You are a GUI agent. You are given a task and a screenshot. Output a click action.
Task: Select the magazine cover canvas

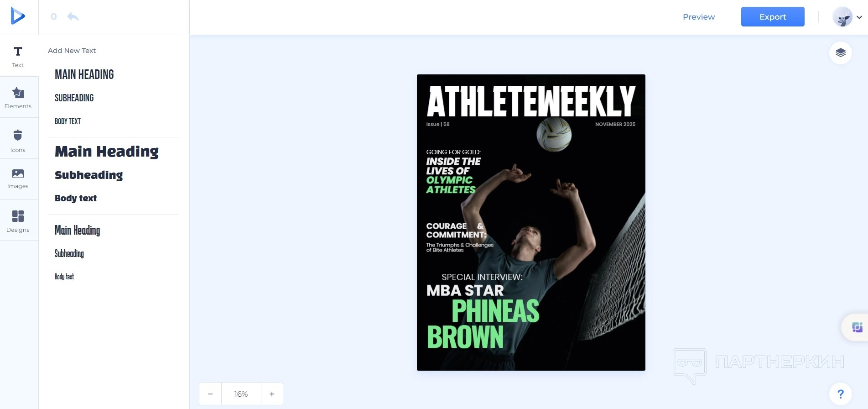pos(531,222)
